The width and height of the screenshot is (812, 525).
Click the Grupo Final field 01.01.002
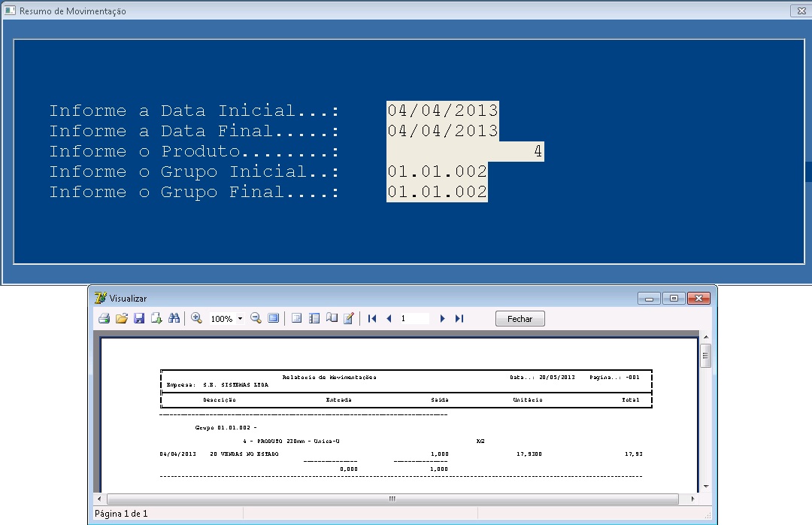437,192
